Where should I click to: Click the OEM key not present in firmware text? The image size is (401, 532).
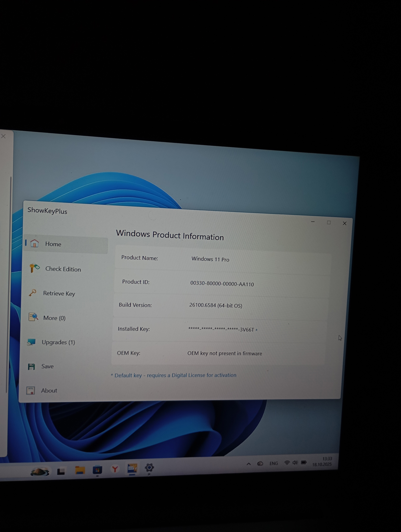pyautogui.click(x=225, y=353)
